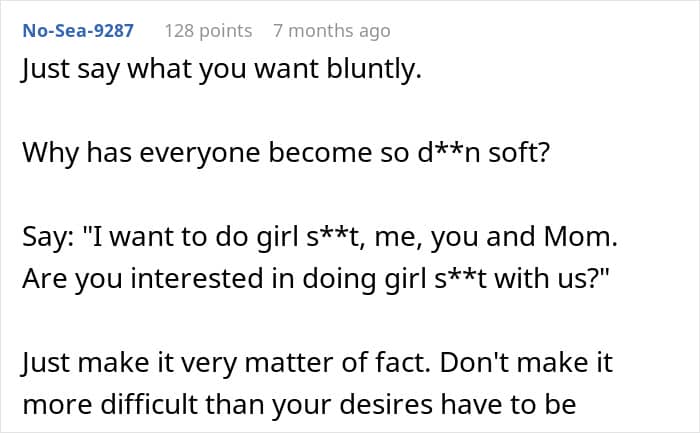Click the 128 points score label

(x=208, y=31)
